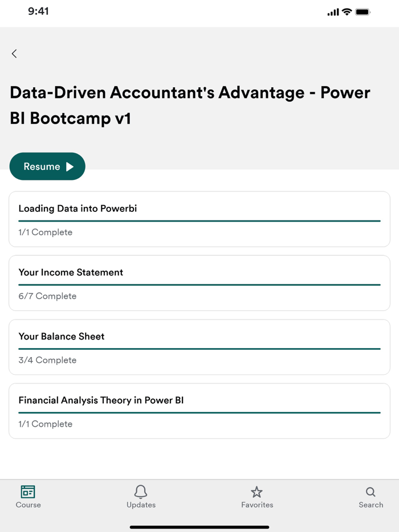Expand the 'Your Income Statement' section
The width and height of the screenshot is (399, 532).
[199, 283]
